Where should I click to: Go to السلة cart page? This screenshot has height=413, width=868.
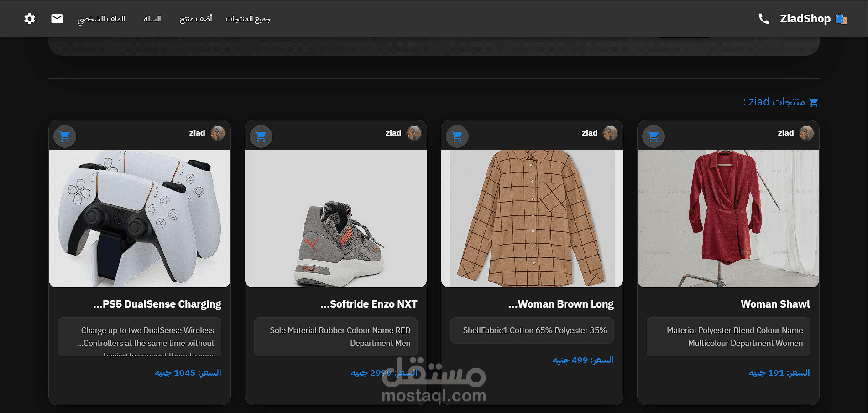[x=152, y=19]
